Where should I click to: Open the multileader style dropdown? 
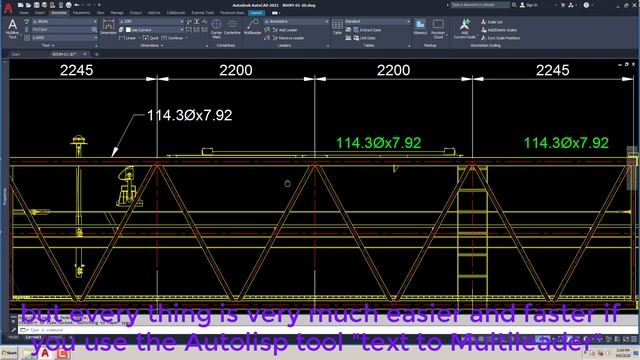pyautogui.click(x=296, y=22)
